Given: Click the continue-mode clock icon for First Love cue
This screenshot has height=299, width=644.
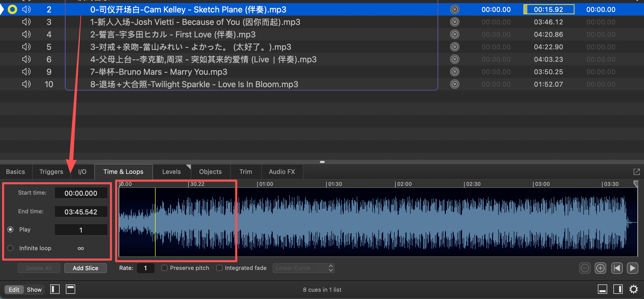Looking at the screenshot, I should tap(454, 35).
